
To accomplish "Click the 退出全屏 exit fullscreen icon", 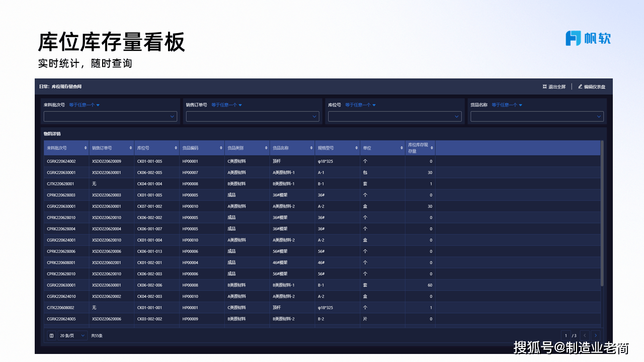I will point(544,86).
